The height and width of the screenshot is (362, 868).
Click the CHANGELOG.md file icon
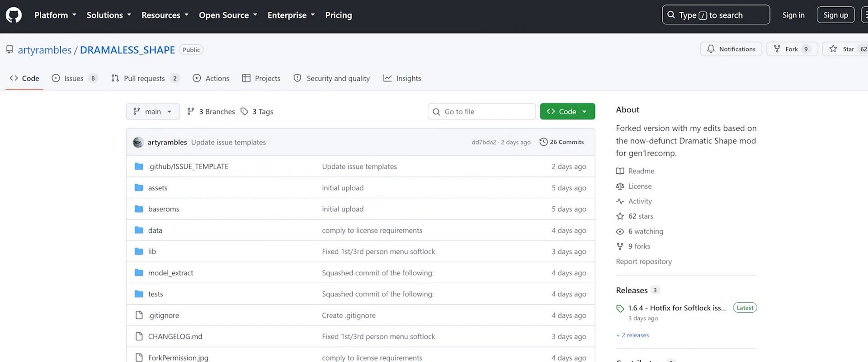point(139,337)
